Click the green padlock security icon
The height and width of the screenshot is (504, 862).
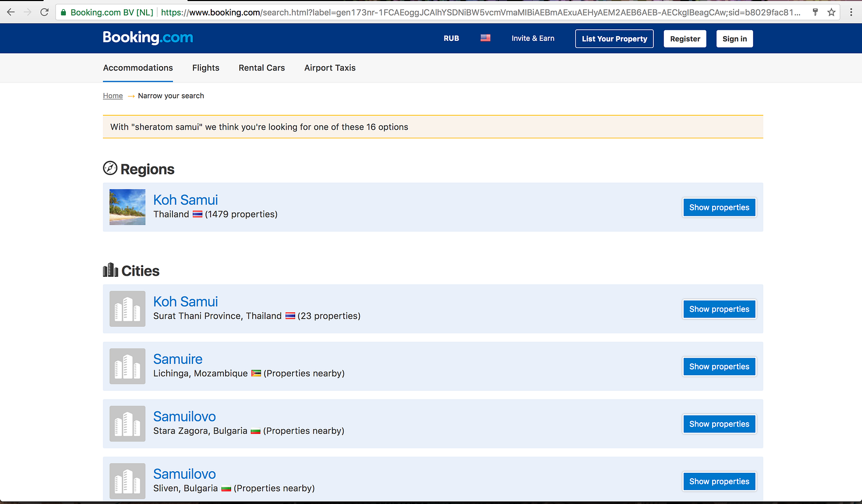tap(64, 12)
